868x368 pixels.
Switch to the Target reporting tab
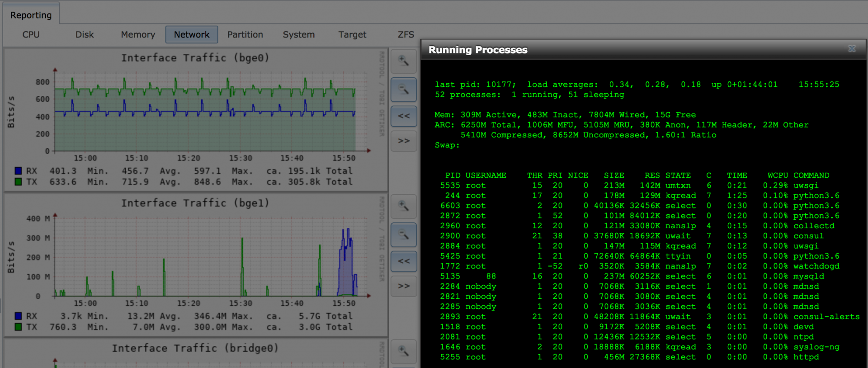coord(352,34)
